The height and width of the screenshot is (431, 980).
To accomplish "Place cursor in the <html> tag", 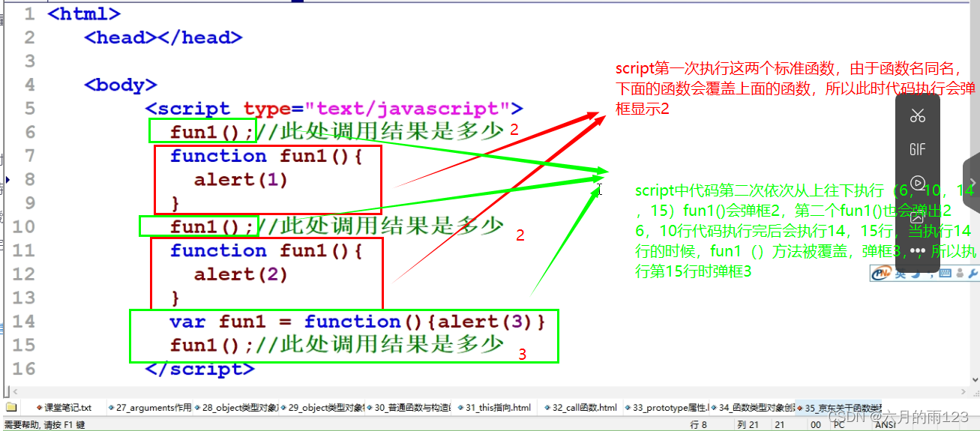I will [x=84, y=13].
